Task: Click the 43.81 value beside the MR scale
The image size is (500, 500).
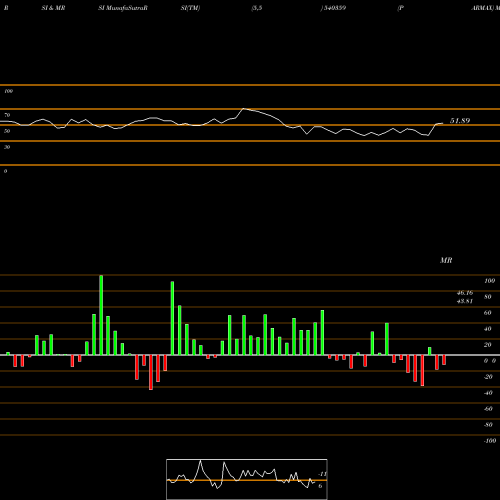Action: point(465,301)
